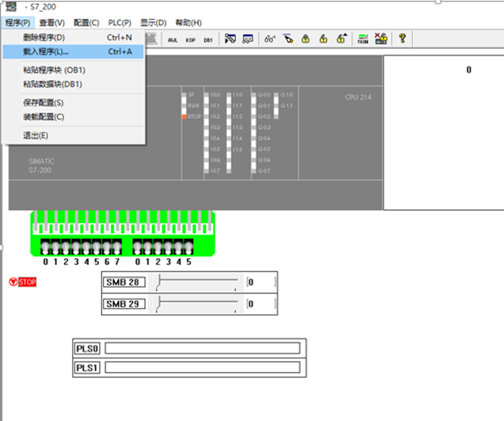504x421 pixels.
Task: Select 粘贴数据块(DB1) menu entry
Action: pos(73,85)
